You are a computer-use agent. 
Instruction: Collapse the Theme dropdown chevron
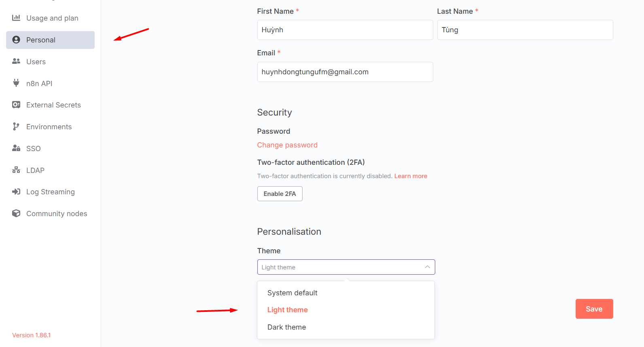coord(427,267)
